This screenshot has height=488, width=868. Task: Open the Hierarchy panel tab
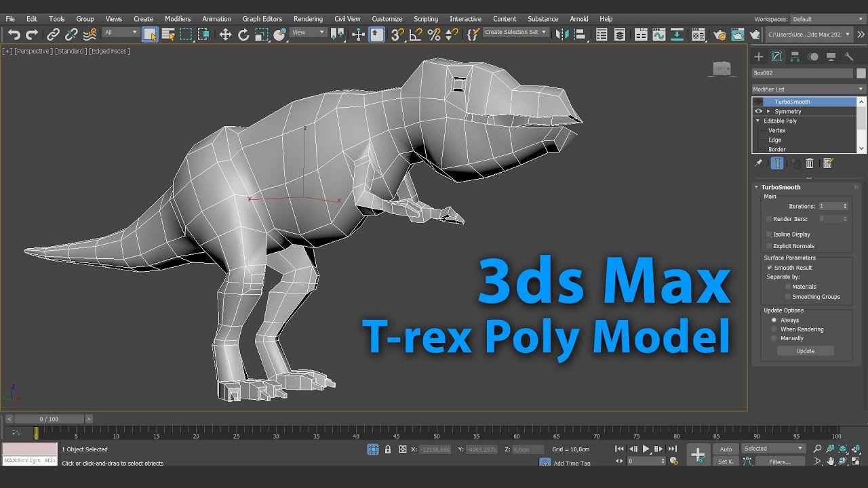(795, 57)
